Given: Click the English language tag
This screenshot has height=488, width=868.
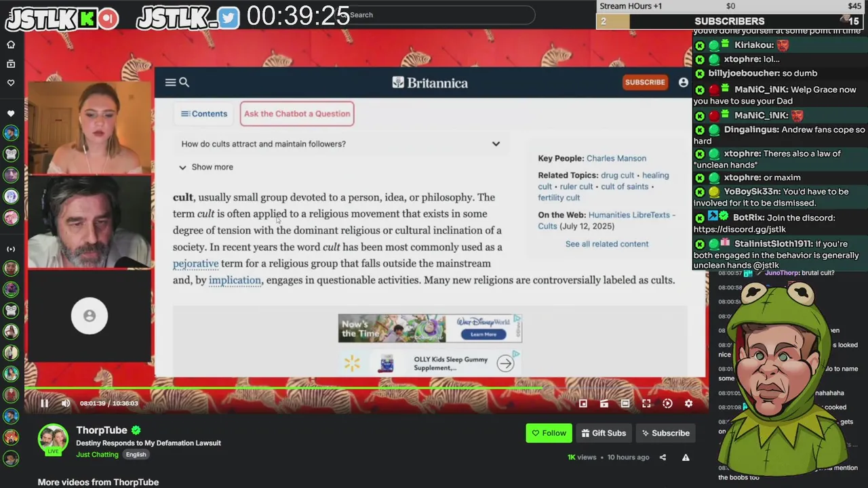Looking at the screenshot, I should click(136, 454).
